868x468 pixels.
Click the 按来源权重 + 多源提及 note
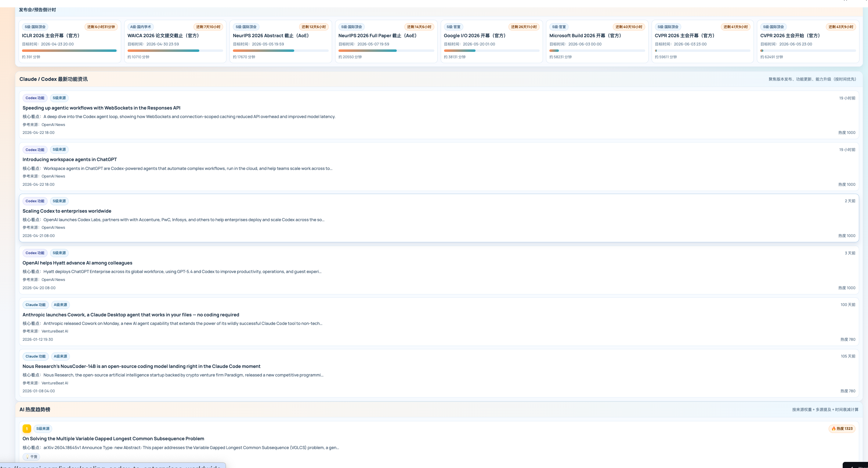[x=825, y=410]
